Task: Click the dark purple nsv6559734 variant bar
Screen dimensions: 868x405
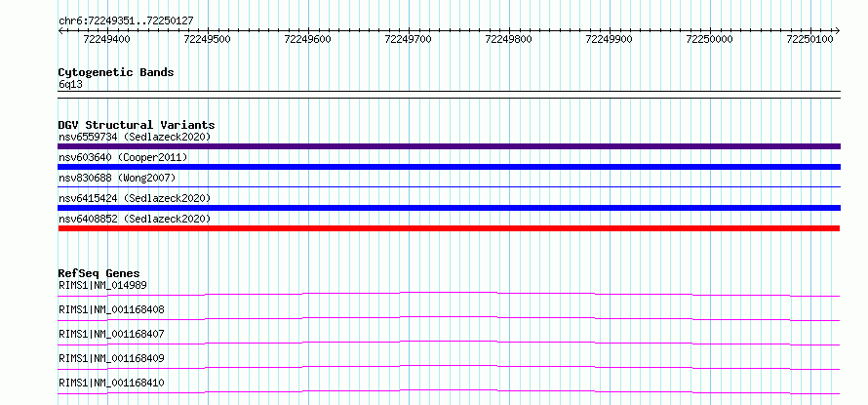Action: pyautogui.click(x=449, y=146)
